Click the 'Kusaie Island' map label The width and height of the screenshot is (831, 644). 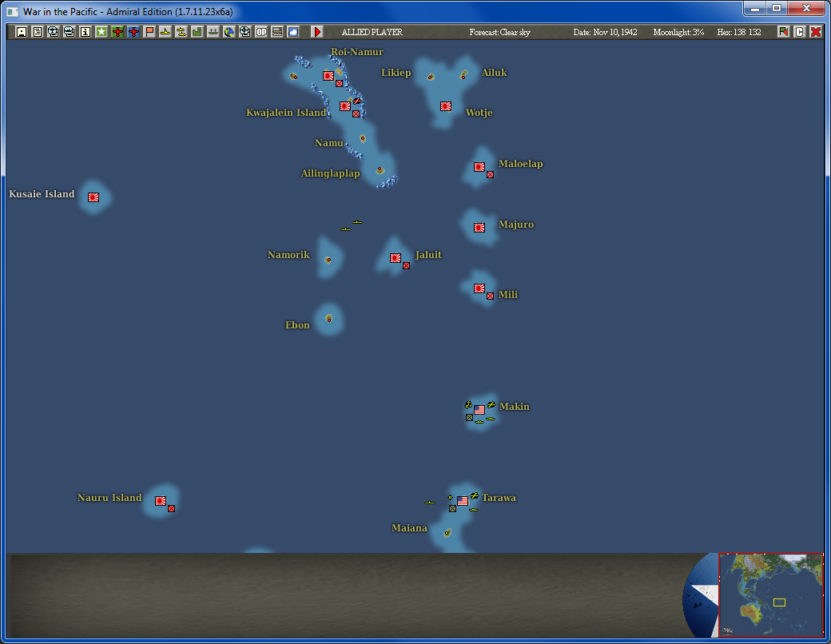click(42, 194)
